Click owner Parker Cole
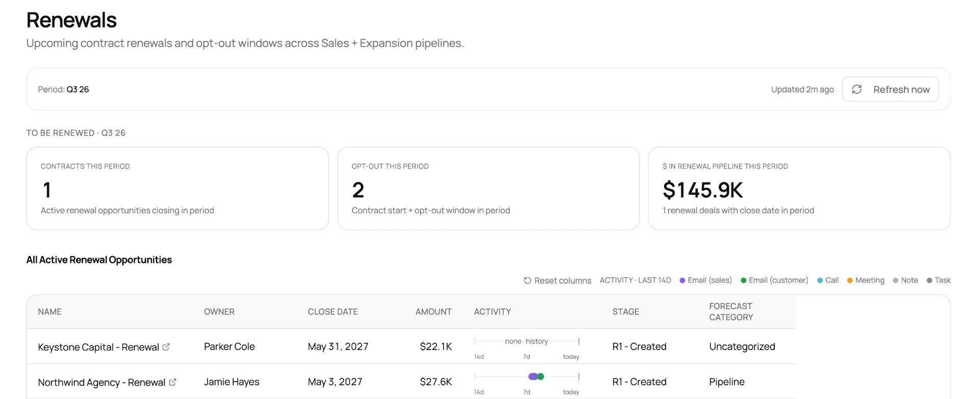This screenshot has width=980, height=399. 229,346
